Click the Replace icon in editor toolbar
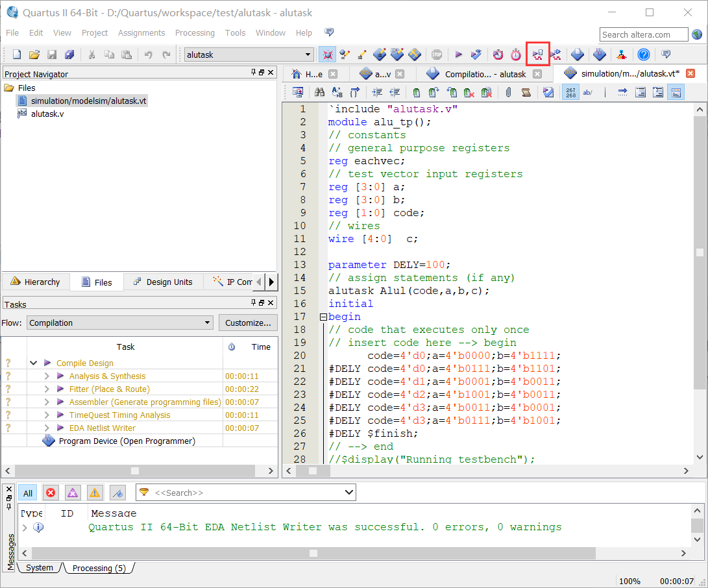 coord(337,92)
